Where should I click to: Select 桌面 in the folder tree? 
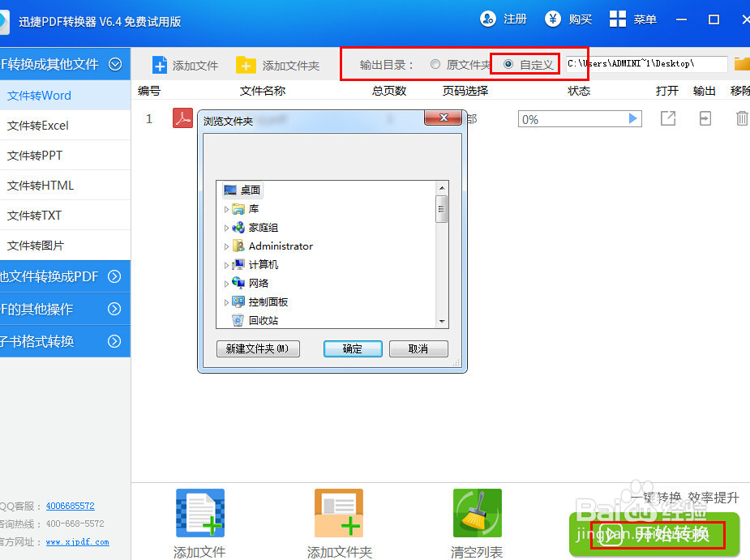(x=242, y=190)
